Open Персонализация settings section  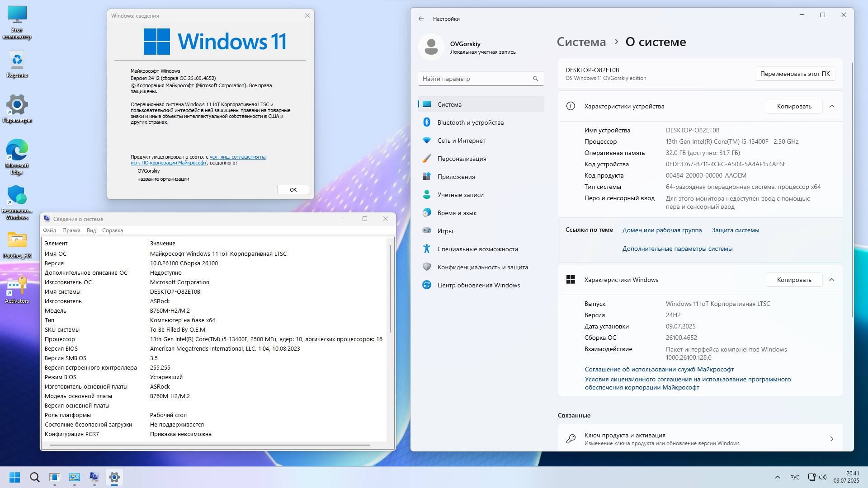(462, 159)
